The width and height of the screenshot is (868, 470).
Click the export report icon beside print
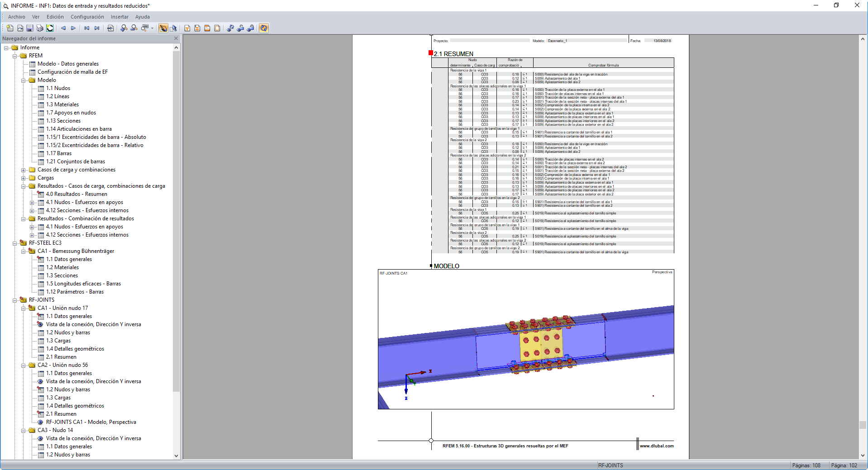[x=50, y=28]
